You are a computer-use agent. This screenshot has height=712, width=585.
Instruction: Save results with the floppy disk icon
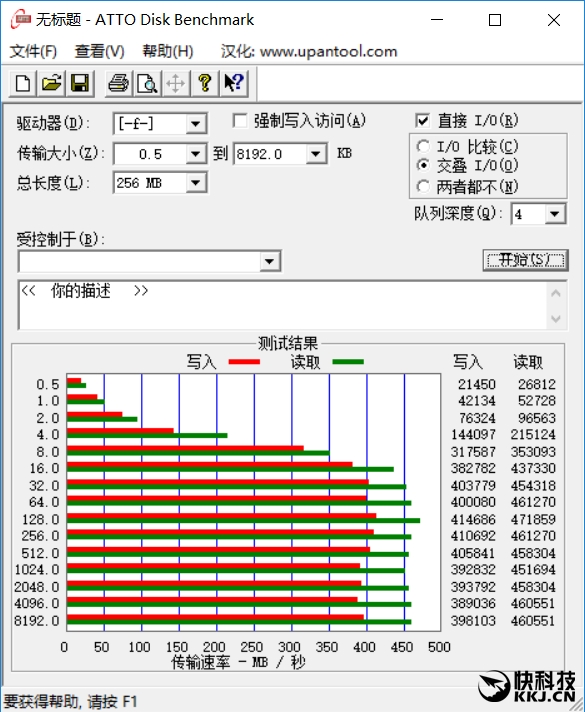[x=80, y=84]
